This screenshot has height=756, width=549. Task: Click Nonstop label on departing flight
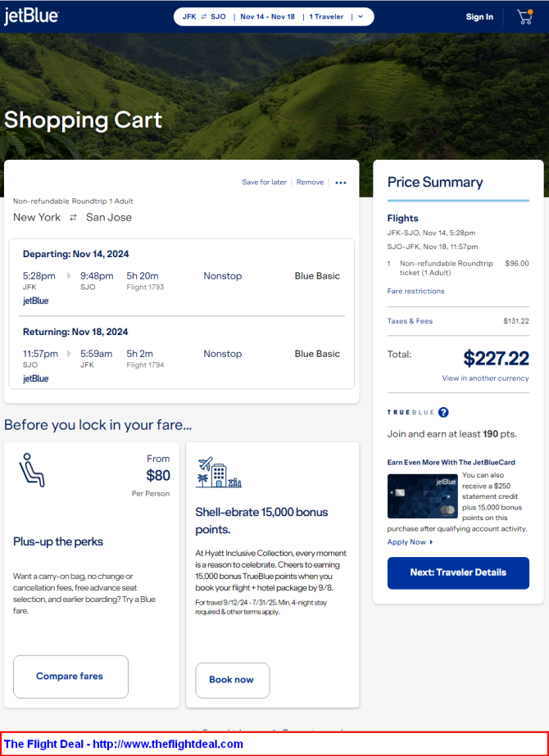click(x=222, y=276)
